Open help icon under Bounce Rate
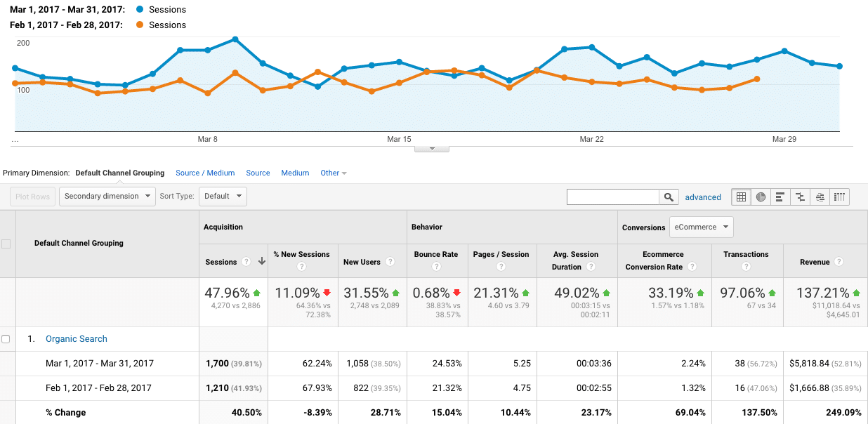This screenshot has width=868, height=424. pyautogui.click(x=436, y=267)
